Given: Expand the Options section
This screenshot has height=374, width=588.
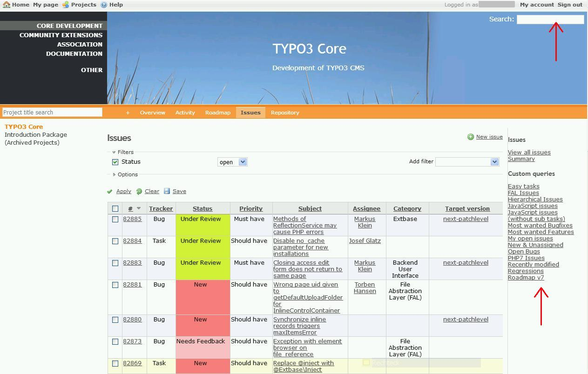Looking at the screenshot, I should pos(114,174).
